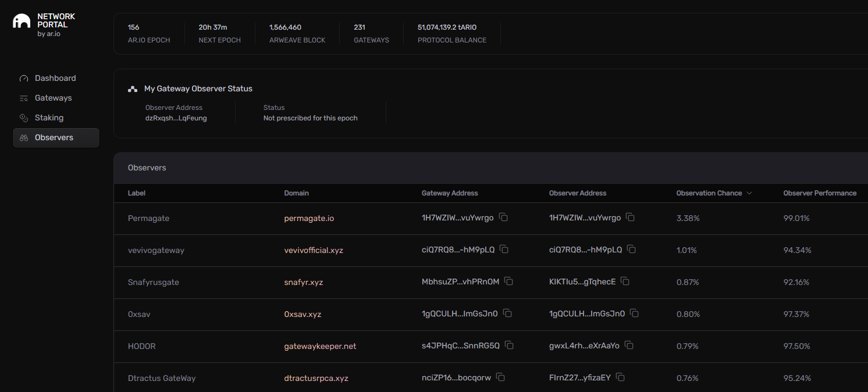Open the vevivofficial.xyz domain link
The height and width of the screenshot is (392, 868).
tap(314, 250)
